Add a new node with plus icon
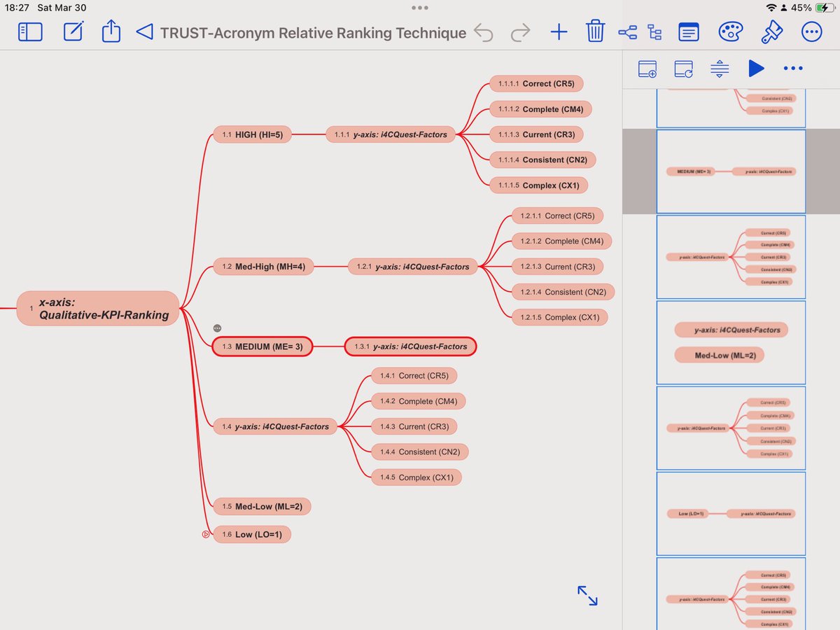840x630 pixels. coord(559,32)
